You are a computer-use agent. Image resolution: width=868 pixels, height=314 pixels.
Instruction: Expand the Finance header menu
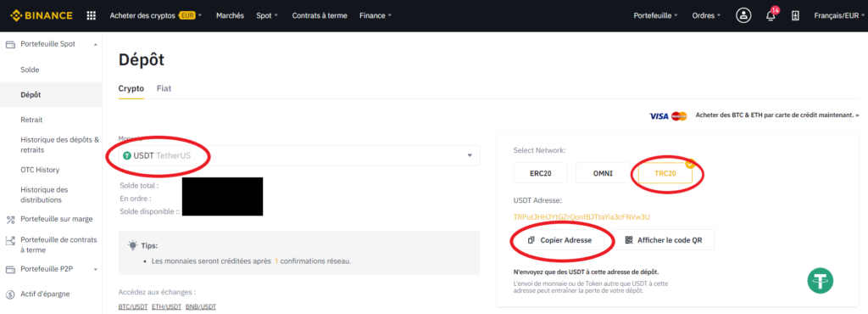[x=376, y=15]
